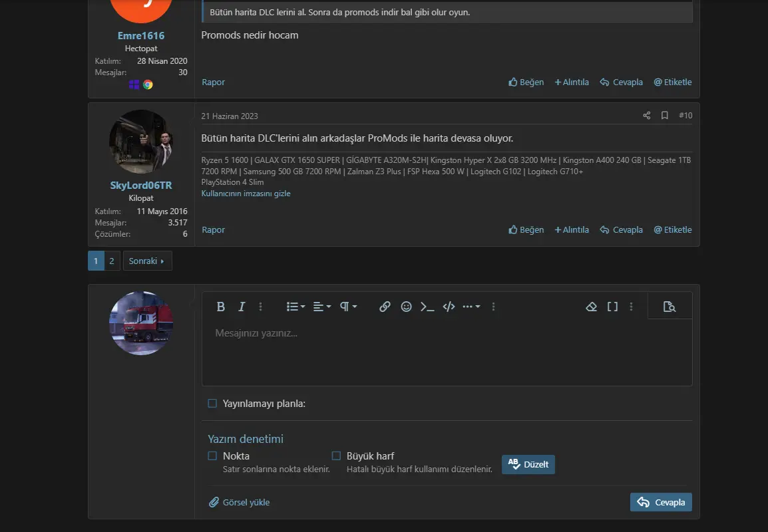Check the 'Nokta' spelling option
This screenshot has width=768, height=532.
(x=212, y=456)
